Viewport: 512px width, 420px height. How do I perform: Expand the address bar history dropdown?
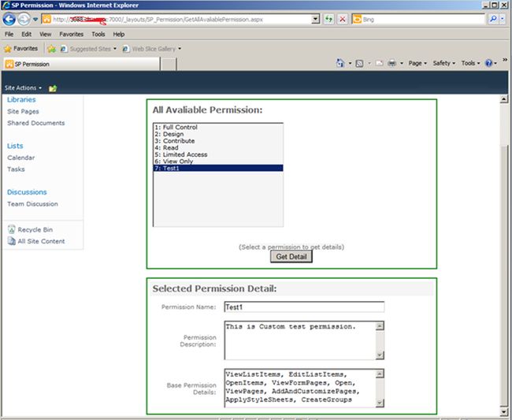[x=315, y=19]
